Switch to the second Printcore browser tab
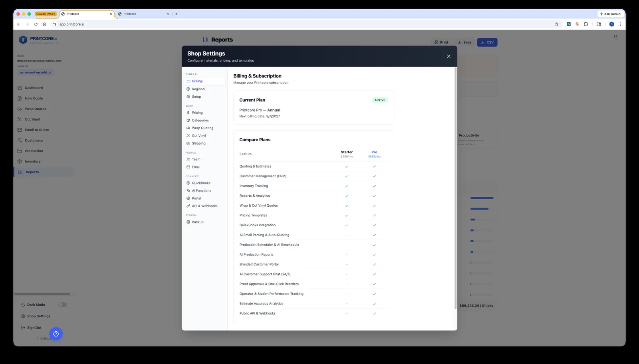The width and height of the screenshot is (639, 364). 144,14
